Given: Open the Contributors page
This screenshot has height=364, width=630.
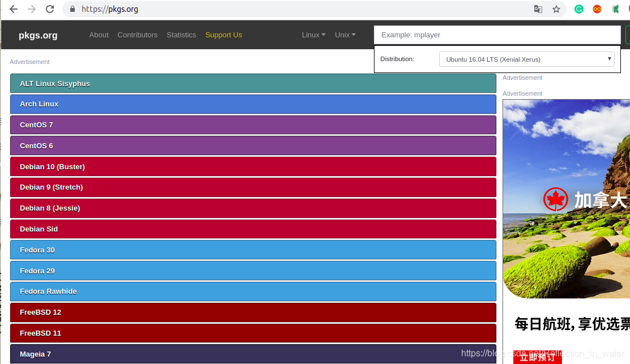Looking at the screenshot, I should [138, 35].
